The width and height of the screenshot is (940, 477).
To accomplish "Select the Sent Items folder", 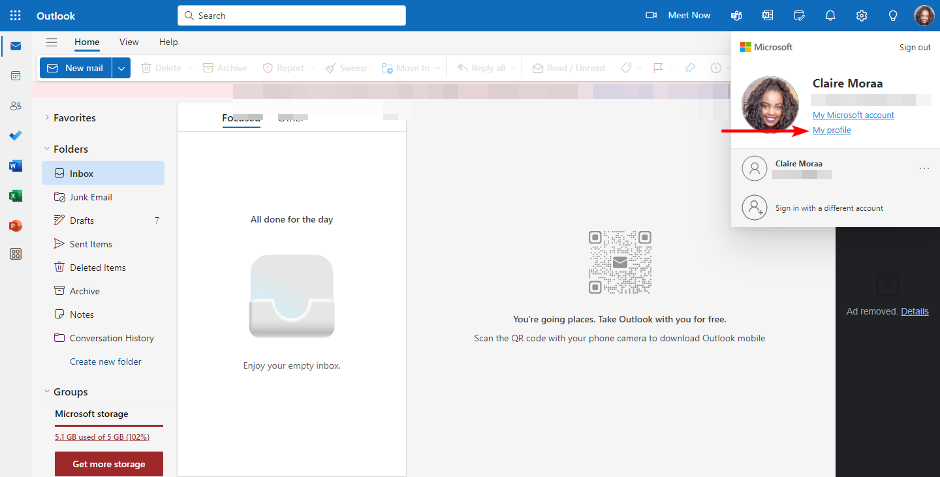I will pyautogui.click(x=103, y=244).
